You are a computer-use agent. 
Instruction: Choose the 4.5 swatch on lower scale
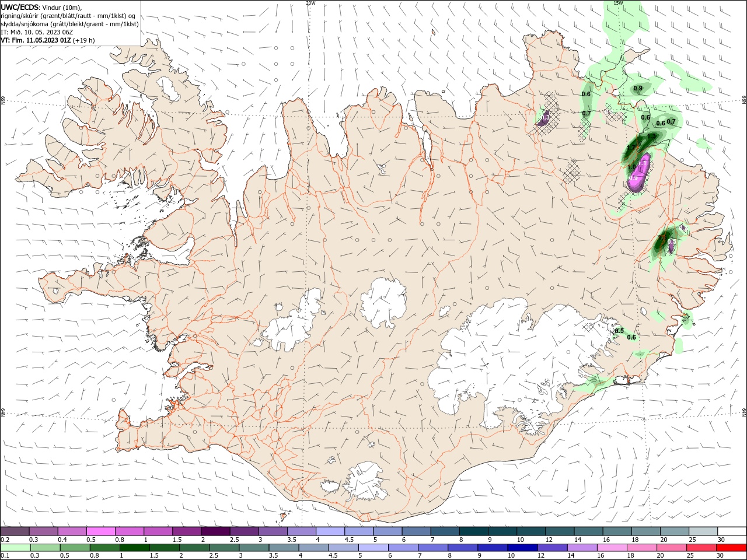coord(343,548)
